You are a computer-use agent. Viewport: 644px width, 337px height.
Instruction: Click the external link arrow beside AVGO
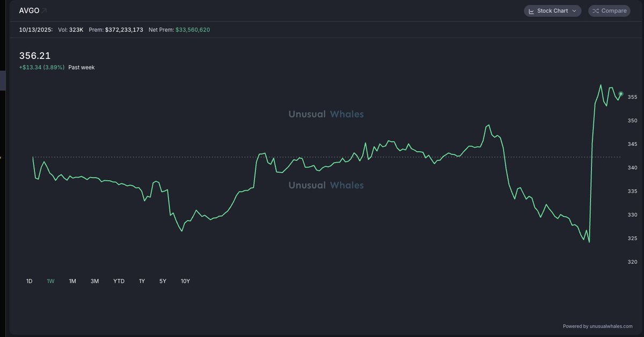44,10
